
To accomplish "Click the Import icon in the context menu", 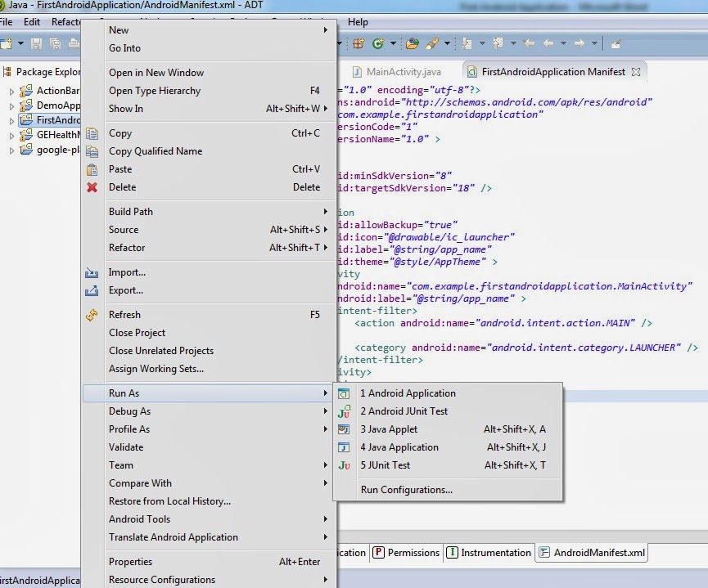I will pyautogui.click(x=92, y=272).
